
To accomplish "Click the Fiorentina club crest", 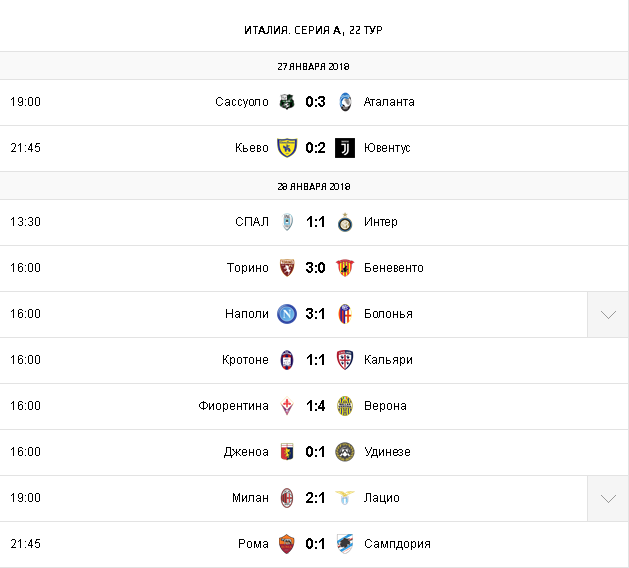I will coord(287,406).
